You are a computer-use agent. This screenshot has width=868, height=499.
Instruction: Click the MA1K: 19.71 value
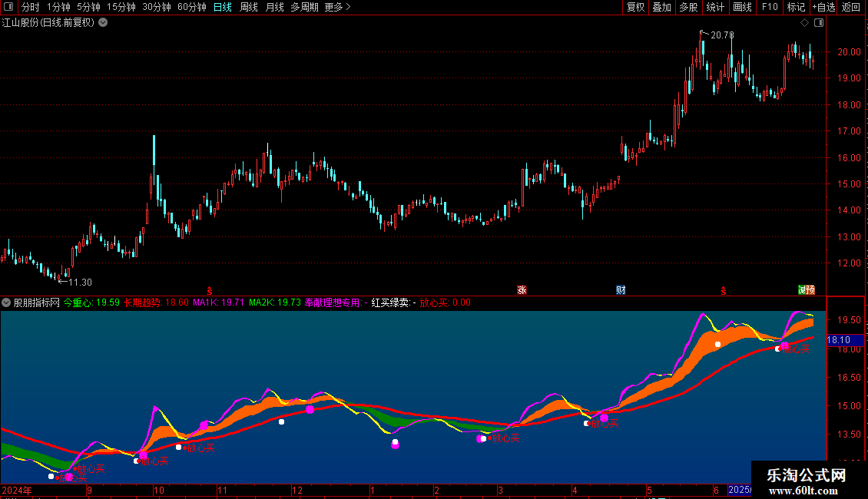[x=218, y=302]
